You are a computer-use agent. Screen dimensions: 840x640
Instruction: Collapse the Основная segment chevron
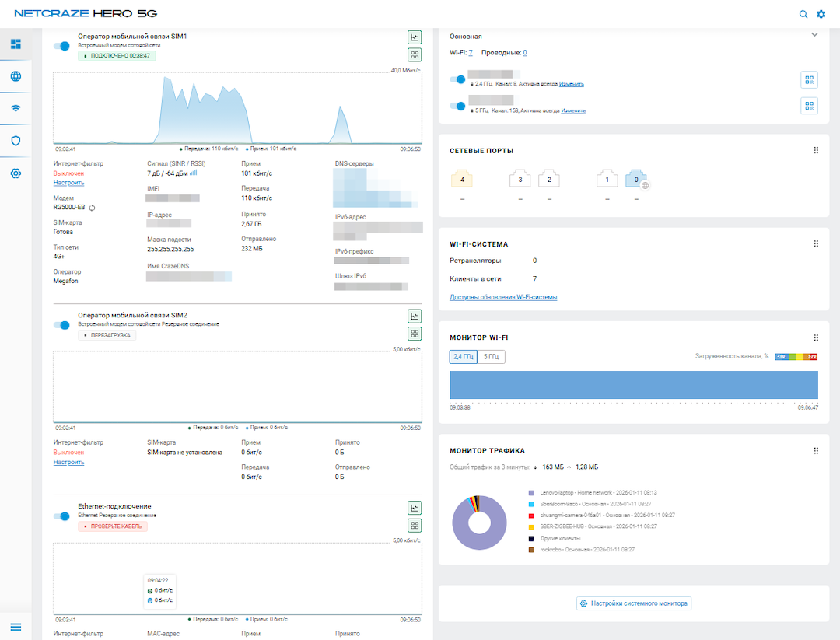(814, 35)
